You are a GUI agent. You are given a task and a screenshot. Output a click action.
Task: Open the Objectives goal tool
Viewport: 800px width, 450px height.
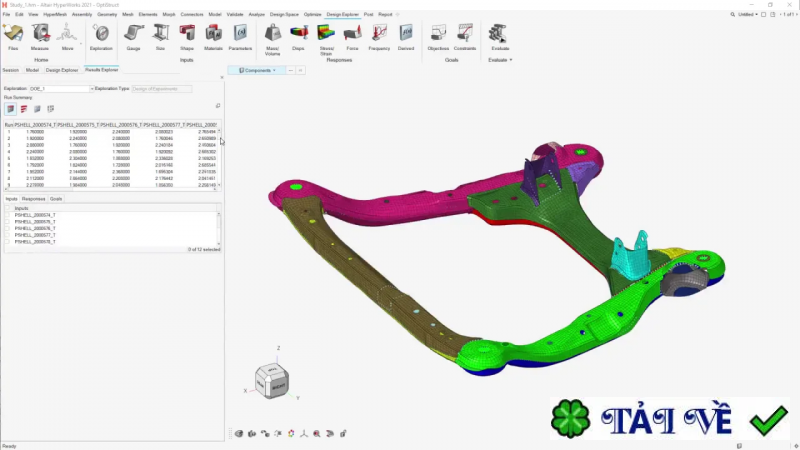coord(438,37)
